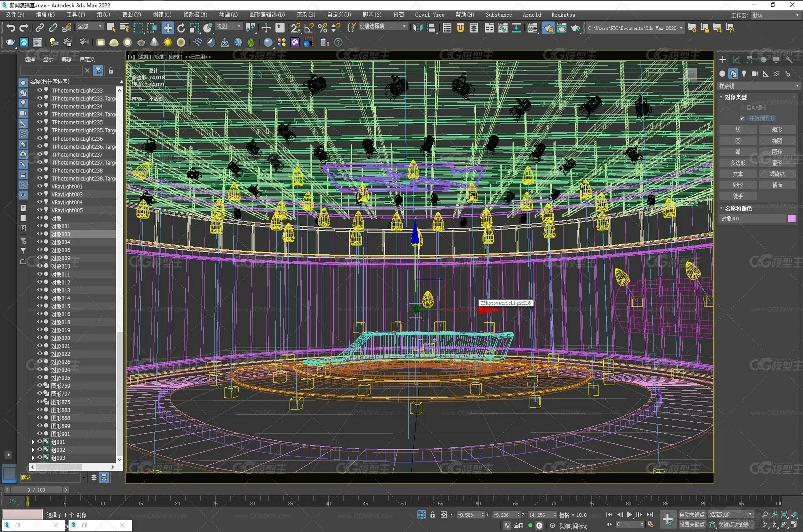Screen dimensions: 803x532
Task: Open the 样条线 shape type dropdown
Action: (758, 86)
